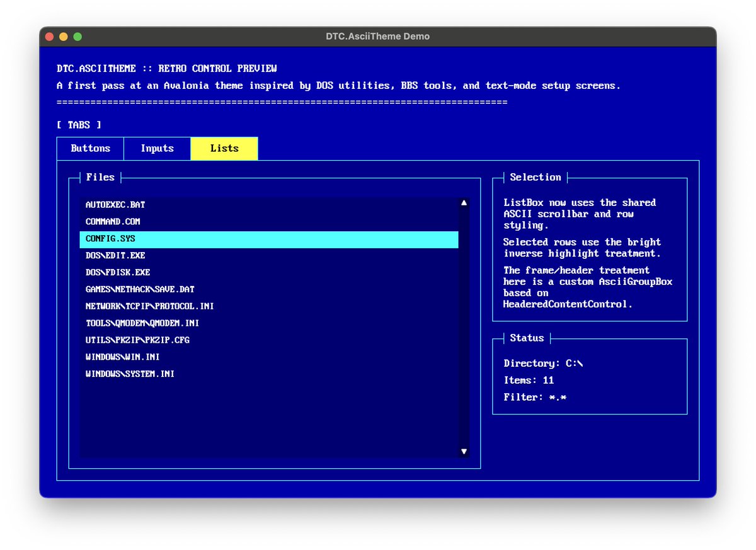Screen dimensions: 756x550
Task: Click the highlighted CONFIG.SYS row
Action: (x=269, y=239)
